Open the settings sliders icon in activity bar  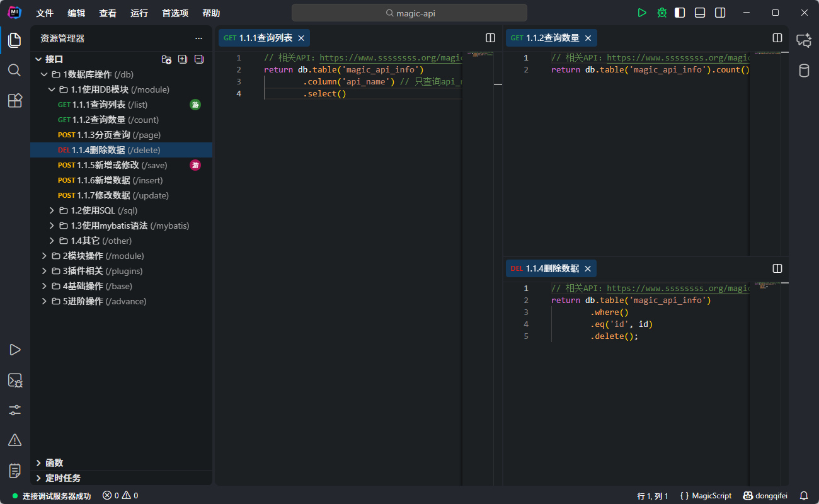(15, 410)
